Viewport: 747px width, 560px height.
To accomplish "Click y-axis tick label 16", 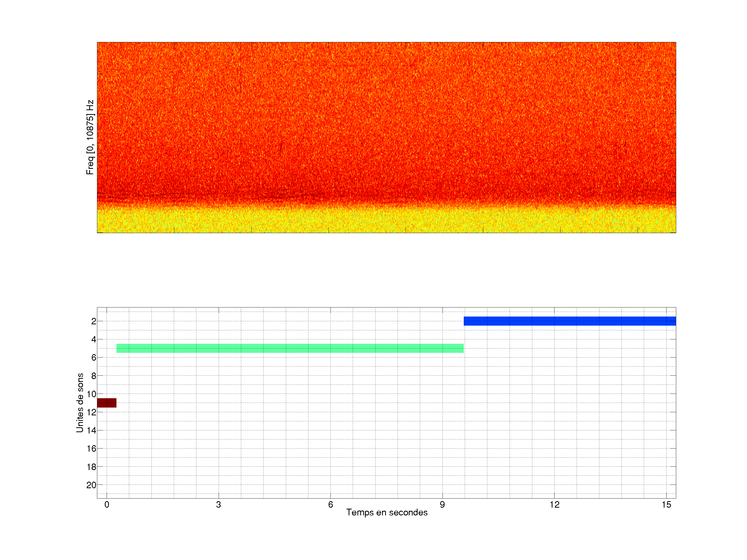I will [x=91, y=449].
